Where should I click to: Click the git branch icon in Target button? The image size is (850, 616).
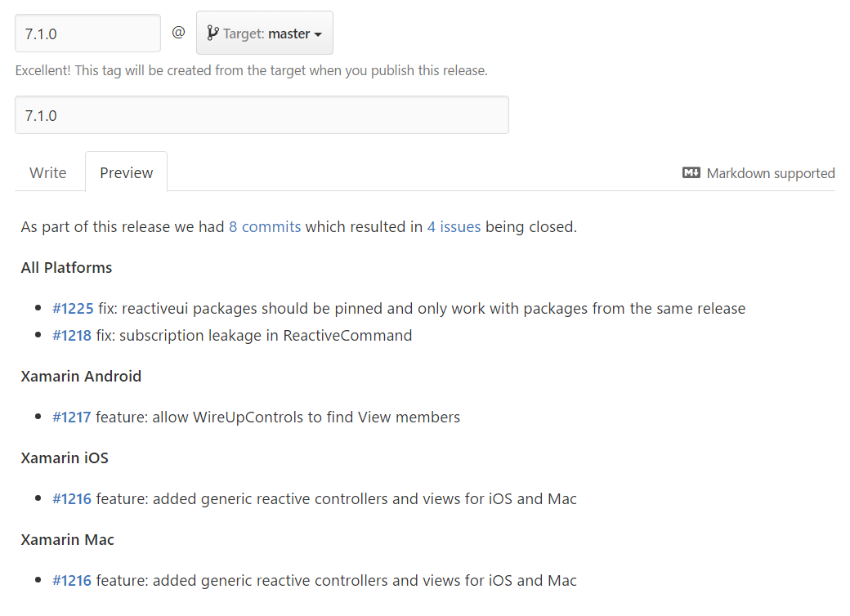pyautogui.click(x=212, y=33)
